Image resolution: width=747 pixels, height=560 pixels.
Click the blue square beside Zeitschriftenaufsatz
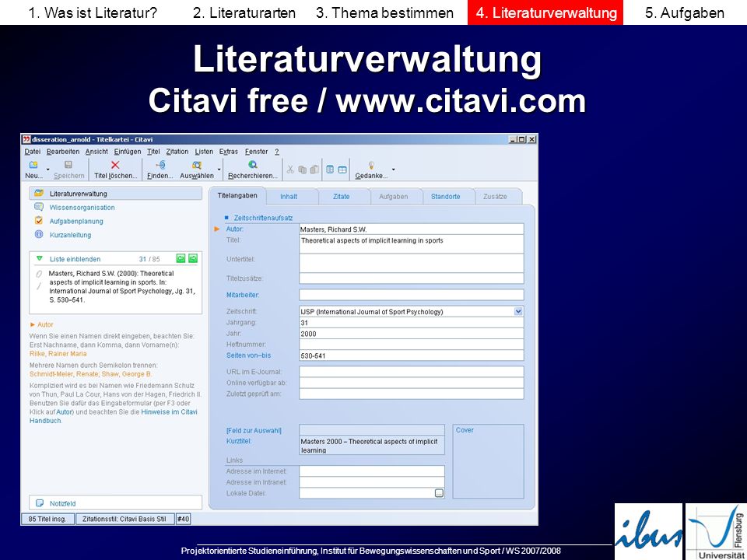[x=226, y=218]
